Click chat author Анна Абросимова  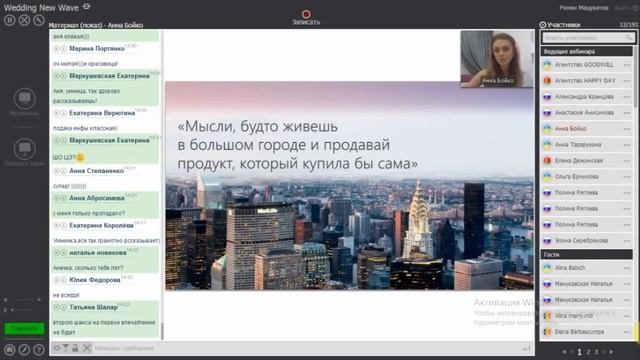tap(97, 198)
